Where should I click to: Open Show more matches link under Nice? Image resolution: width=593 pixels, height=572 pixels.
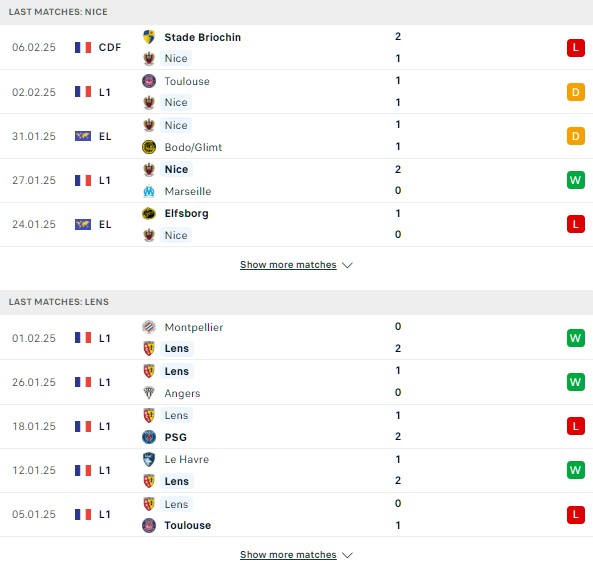coord(288,265)
